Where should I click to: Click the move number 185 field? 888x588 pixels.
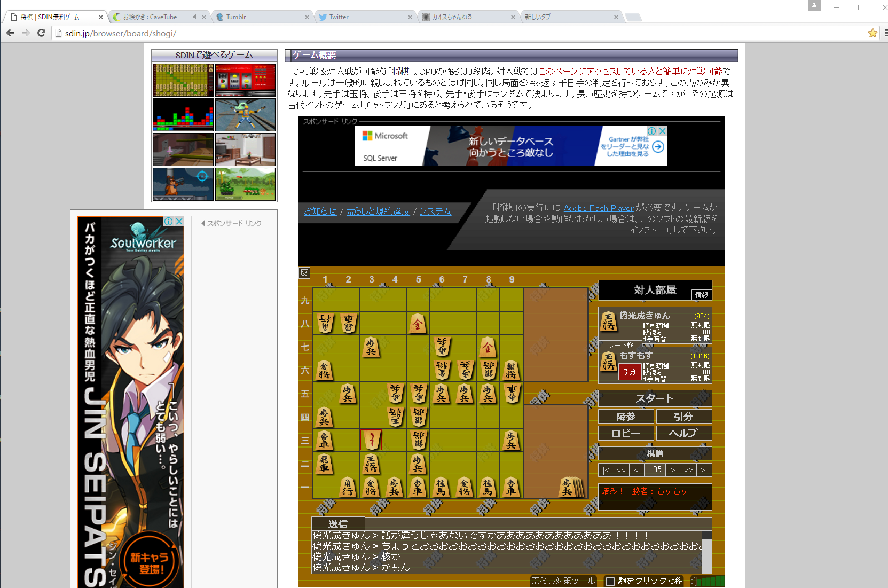655,470
